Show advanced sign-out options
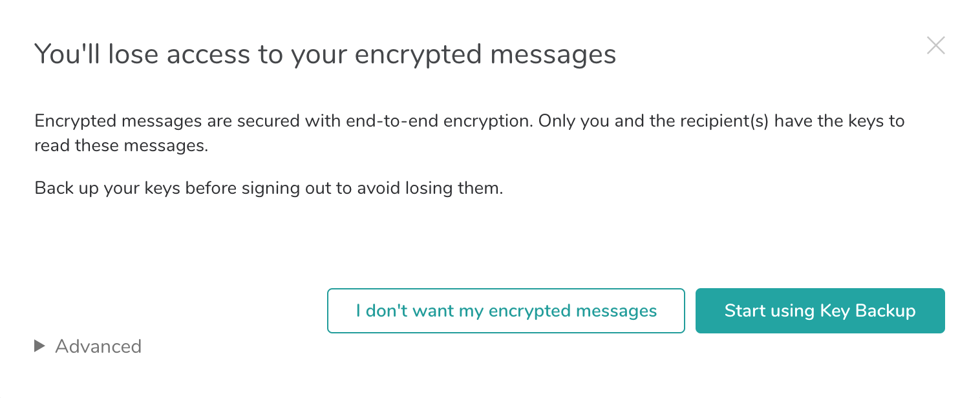Screen dimensions: 980x398 pyautogui.click(x=88, y=346)
